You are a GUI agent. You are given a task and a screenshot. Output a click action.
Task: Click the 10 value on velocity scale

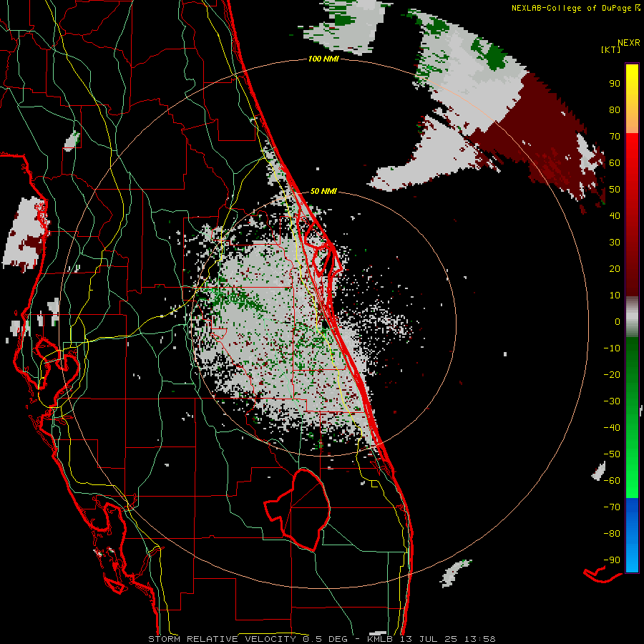coord(615,296)
